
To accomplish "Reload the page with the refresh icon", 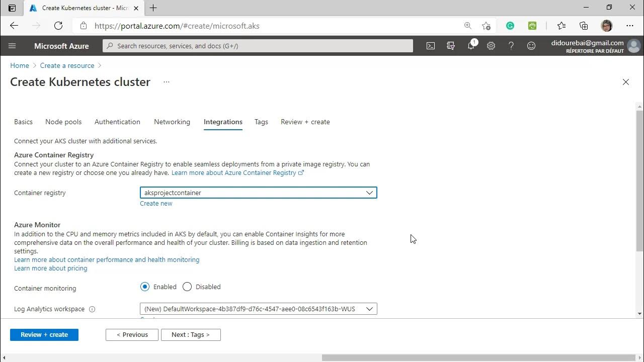I will (58, 26).
